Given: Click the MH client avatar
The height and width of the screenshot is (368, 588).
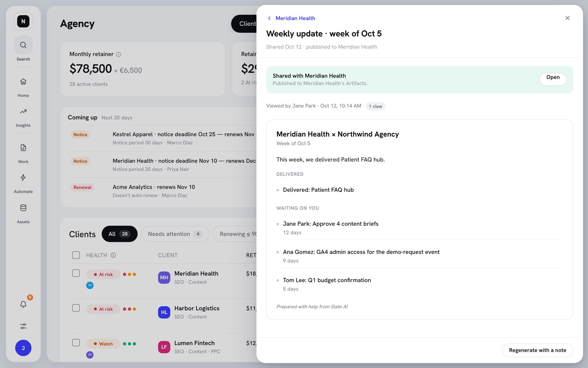Looking at the screenshot, I should (x=164, y=277).
